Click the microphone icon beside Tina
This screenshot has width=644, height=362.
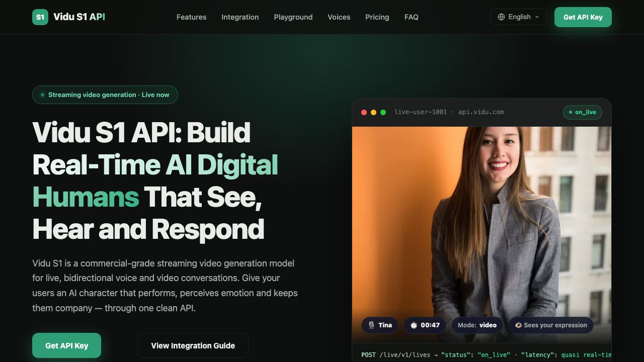pyautogui.click(x=371, y=325)
